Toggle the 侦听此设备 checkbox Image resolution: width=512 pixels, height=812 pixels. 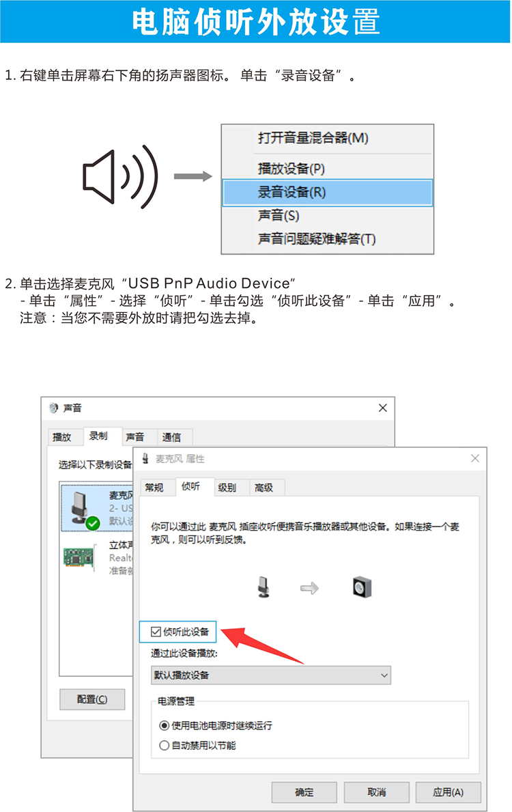[x=156, y=632]
